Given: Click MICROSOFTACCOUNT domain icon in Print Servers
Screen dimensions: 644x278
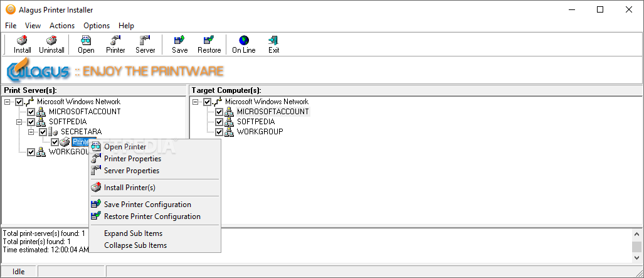Looking at the screenshot, I should tap(41, 112).
